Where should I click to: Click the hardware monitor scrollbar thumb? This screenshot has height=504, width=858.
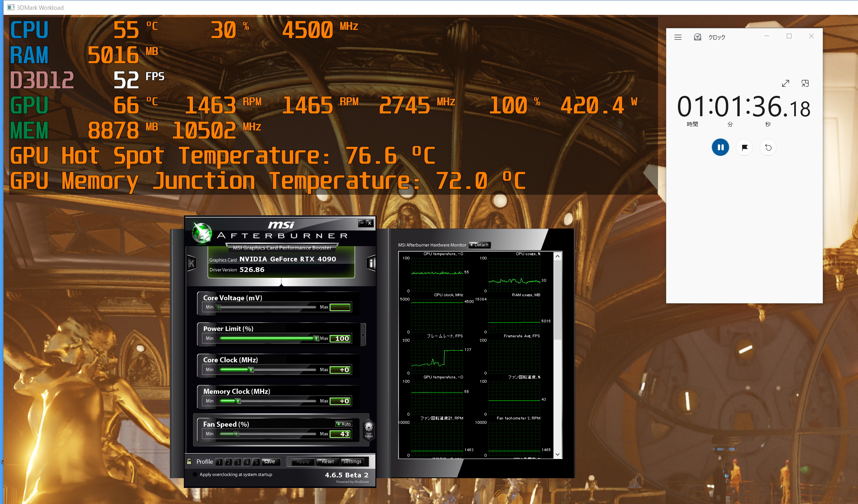pos(558,299)
